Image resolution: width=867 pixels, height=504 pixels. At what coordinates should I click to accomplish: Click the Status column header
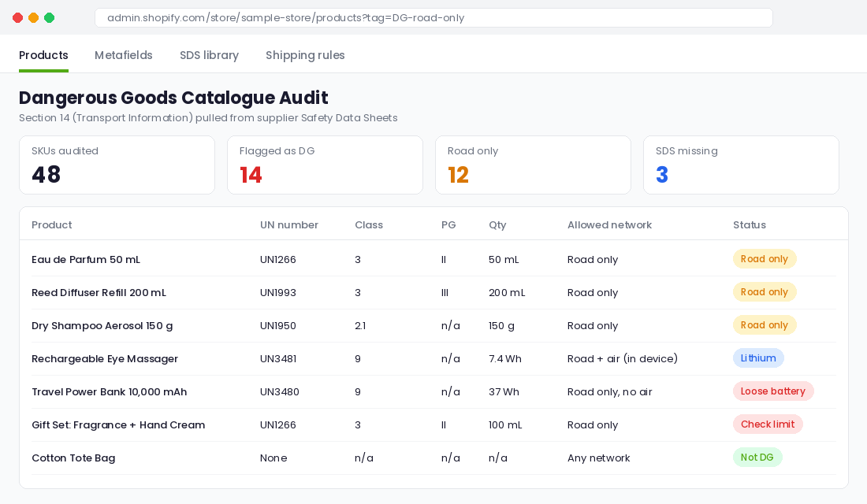[x=750, y=225]
